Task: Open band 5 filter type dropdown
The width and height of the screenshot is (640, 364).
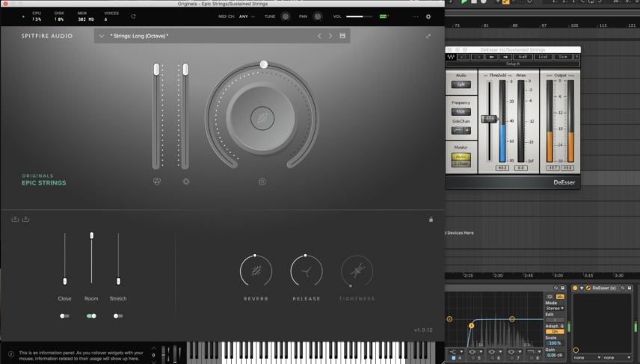Action: pyautogui.click(x=476, y=352)
